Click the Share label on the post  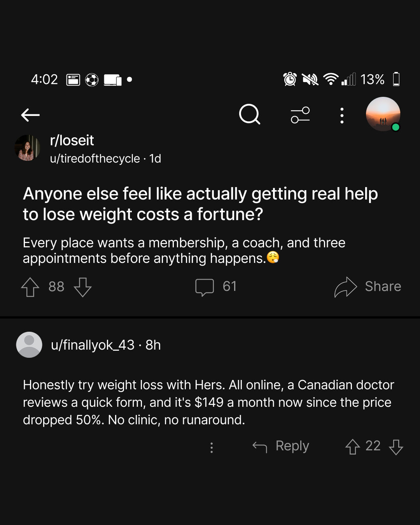point(383,287)
